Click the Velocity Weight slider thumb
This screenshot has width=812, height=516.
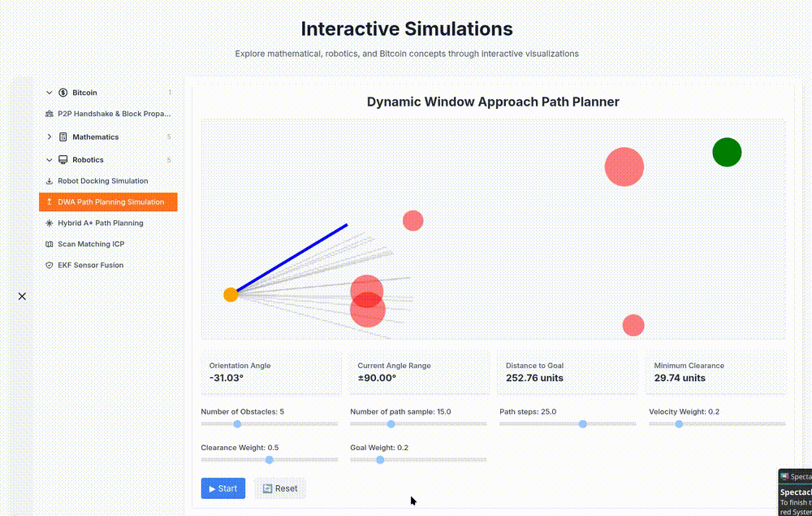(679, 424)
